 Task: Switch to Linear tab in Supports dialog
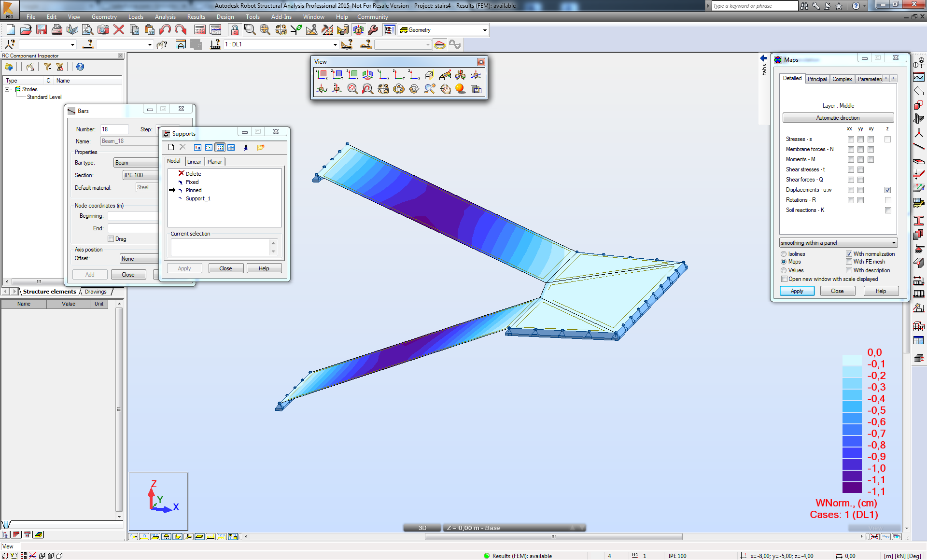(194, 162)
